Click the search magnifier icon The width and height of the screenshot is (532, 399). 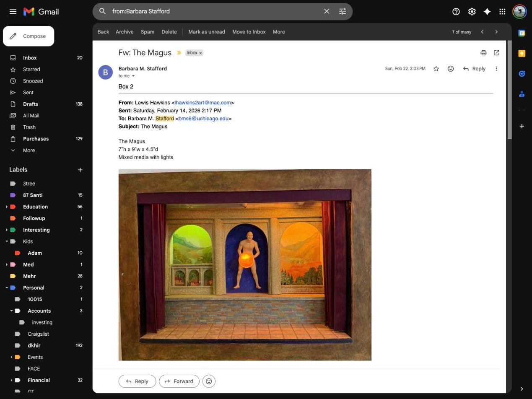tap(102, 11)
